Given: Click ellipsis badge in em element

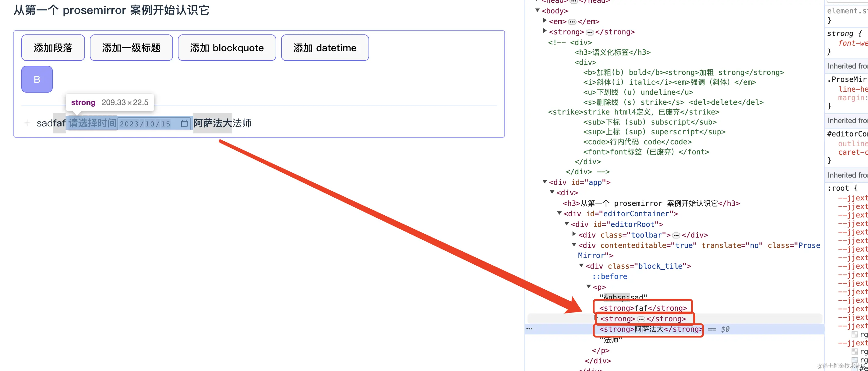Looking at the screenshot, I should pos(572,22).
